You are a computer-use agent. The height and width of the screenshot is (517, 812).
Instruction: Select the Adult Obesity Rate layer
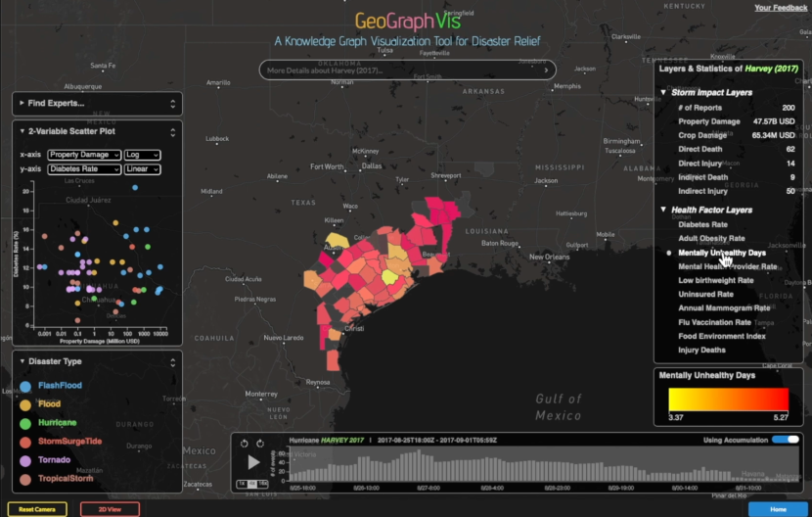click(x=711, y=239)
